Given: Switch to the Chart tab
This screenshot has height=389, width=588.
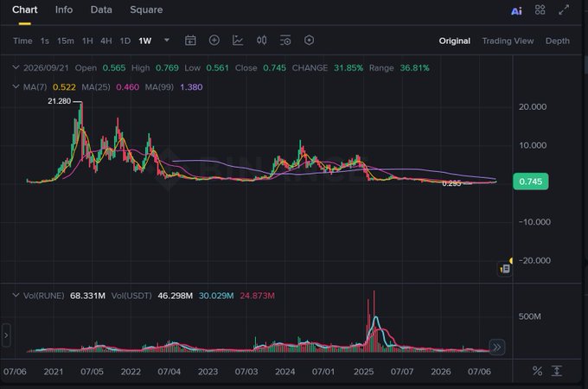Looking at the screenshot, I should pos(25,10).
